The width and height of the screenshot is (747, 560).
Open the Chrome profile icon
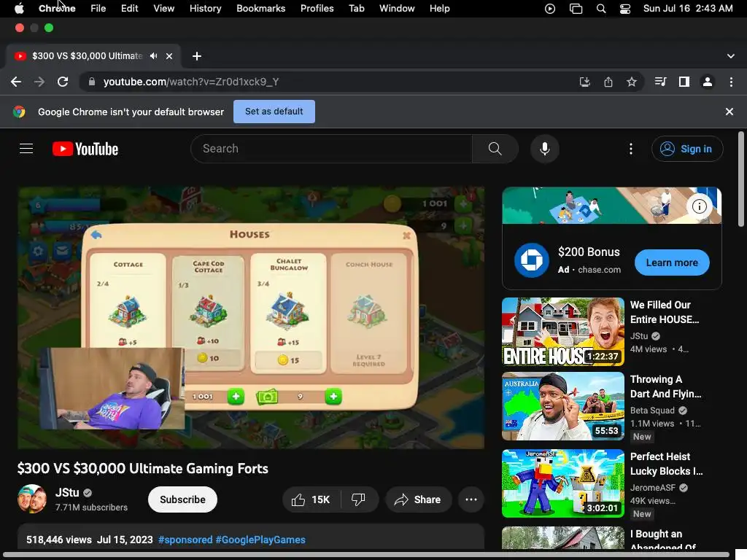click(708, 82)
